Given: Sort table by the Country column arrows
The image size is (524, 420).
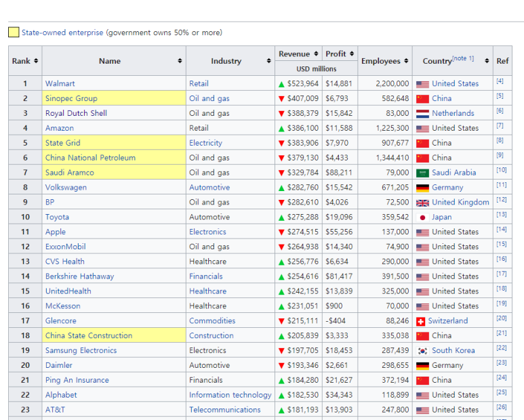Looking at the screenshot, I should pyautogui.click(x=487, y=61).
